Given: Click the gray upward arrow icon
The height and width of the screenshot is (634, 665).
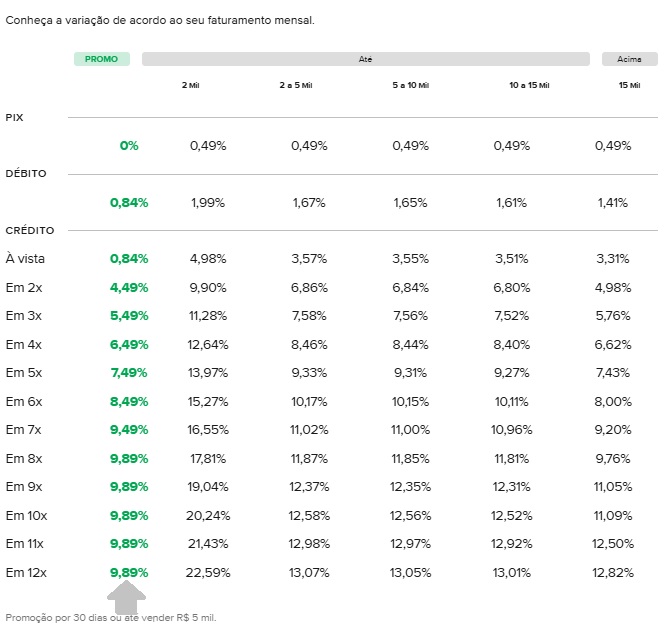Looking at the screenshot, I should click(126, 597).
